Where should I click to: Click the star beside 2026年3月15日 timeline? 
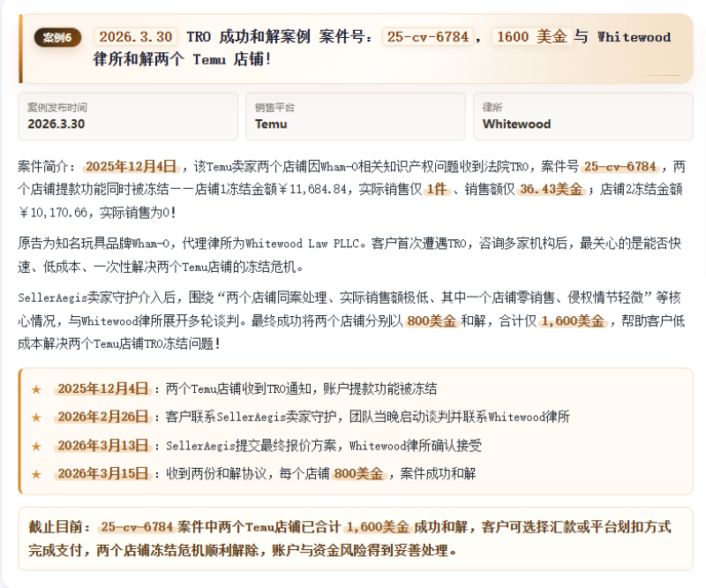(36, 474)
